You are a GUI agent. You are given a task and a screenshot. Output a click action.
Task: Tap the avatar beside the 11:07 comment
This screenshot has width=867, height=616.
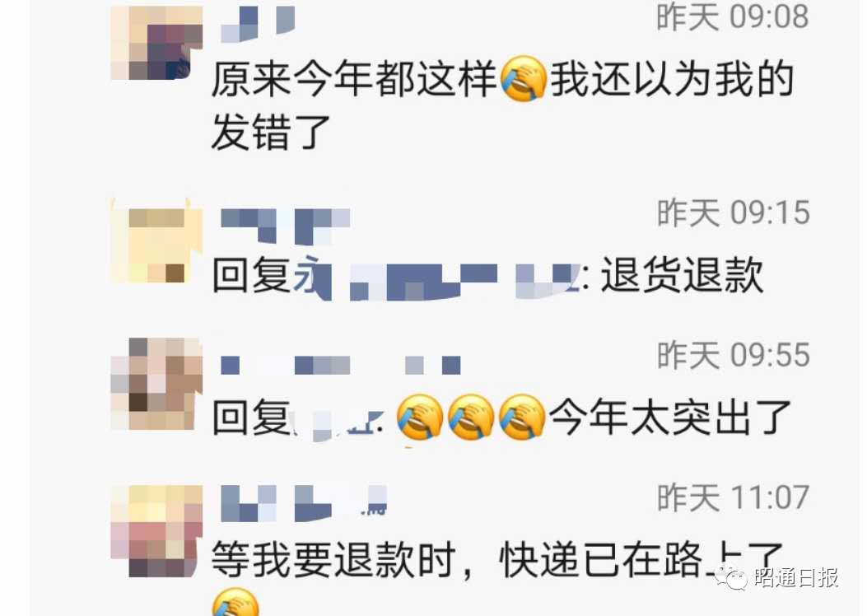(156, 531)
